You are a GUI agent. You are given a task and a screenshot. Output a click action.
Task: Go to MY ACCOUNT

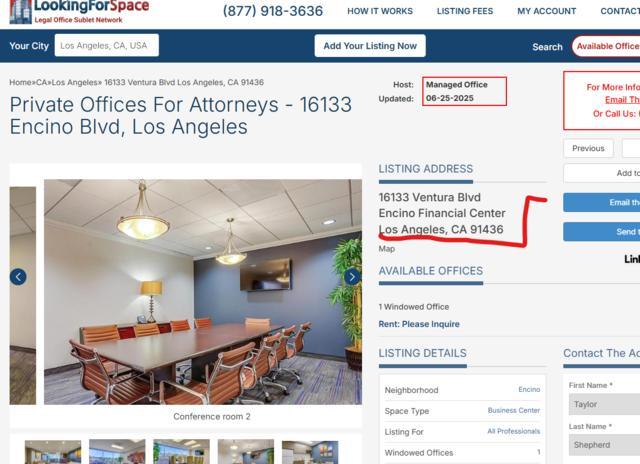coord(547,11)
